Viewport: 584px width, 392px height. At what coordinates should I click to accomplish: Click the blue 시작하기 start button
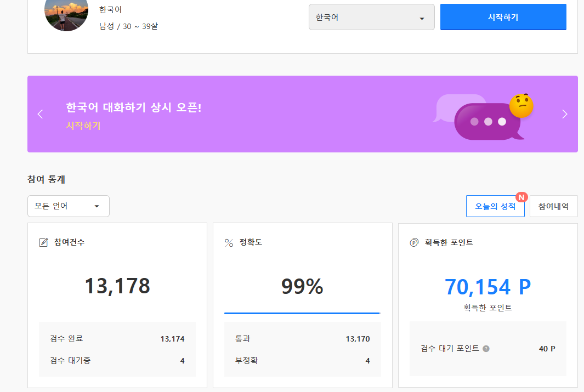click(x=503, y=17)
